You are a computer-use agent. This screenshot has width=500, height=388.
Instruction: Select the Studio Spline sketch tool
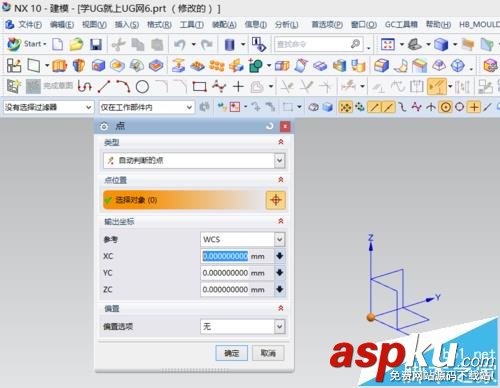click(219, 87)
